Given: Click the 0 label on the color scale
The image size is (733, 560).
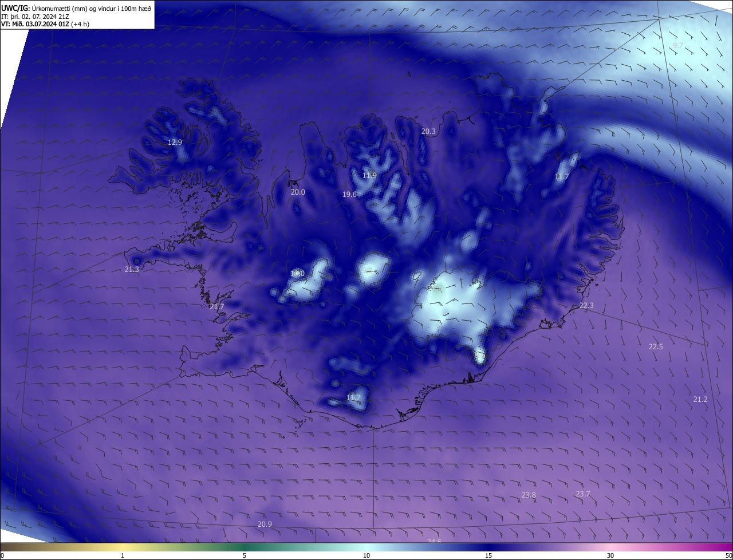Looking at the screenshot, I should point(2,555).
